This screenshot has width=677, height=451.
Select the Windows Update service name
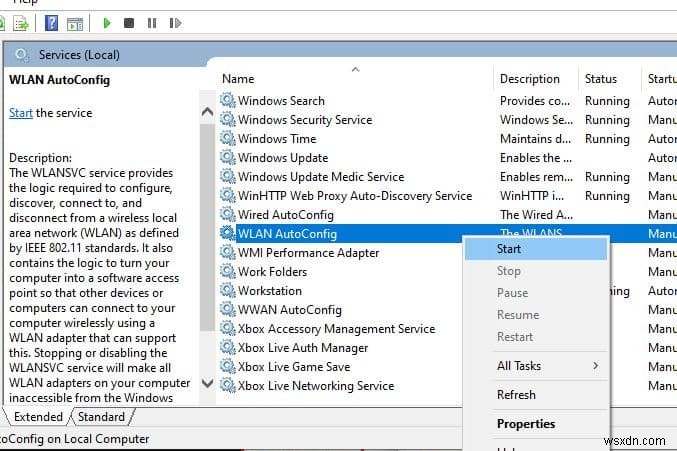(x=283, y=158)
